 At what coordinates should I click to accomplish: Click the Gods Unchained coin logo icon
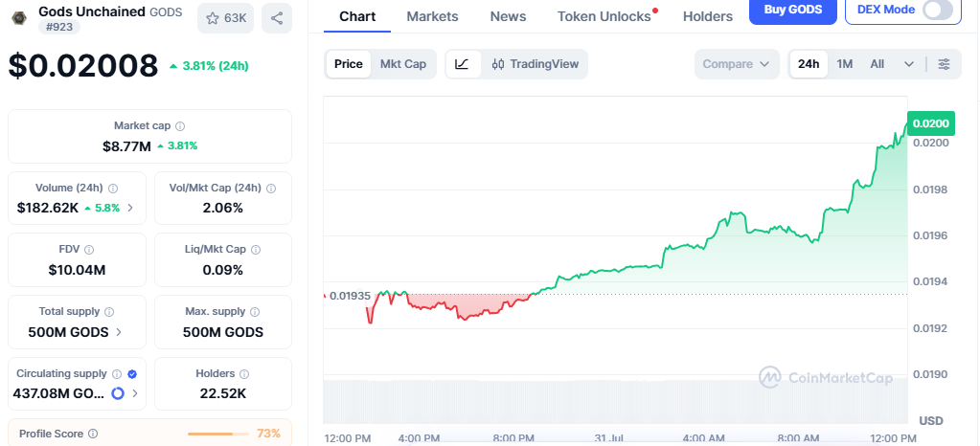click(19, 17)
